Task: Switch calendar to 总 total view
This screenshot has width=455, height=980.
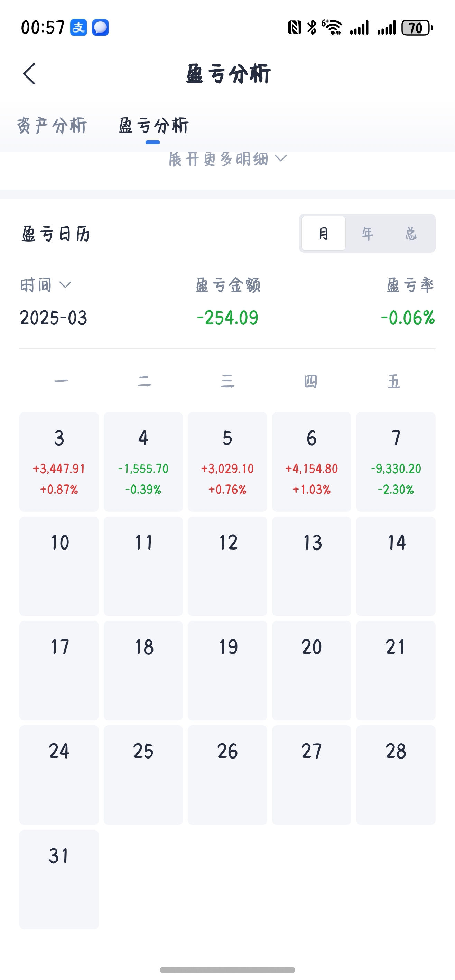Action: tap(411, 233)
